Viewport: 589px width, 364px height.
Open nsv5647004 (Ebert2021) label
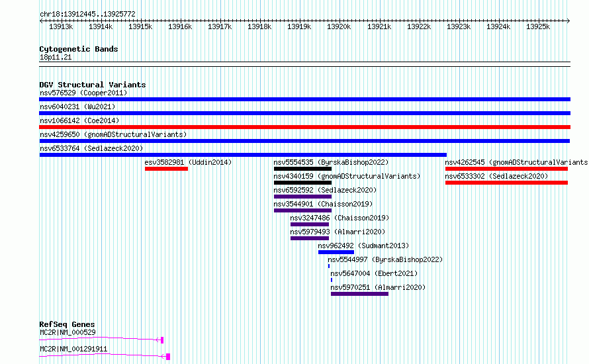click(374, 273)
